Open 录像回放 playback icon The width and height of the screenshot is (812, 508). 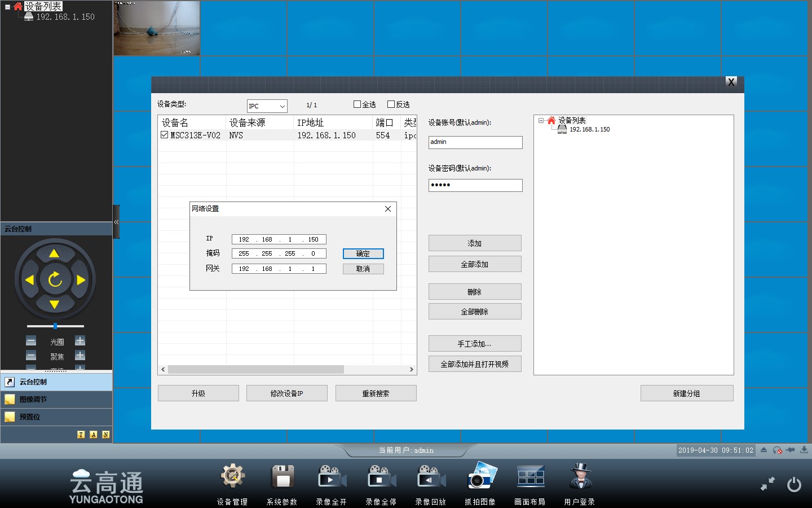pos(430,478)
